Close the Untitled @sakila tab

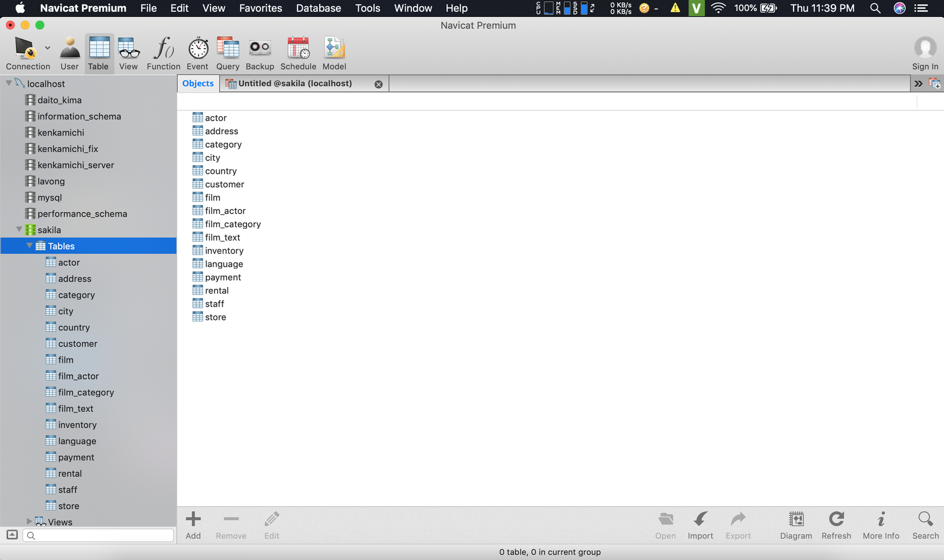tap(379, 84)
